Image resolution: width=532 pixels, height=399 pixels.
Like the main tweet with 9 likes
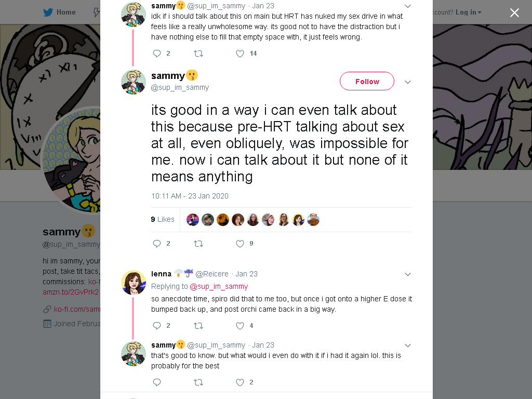coord(240,244)
